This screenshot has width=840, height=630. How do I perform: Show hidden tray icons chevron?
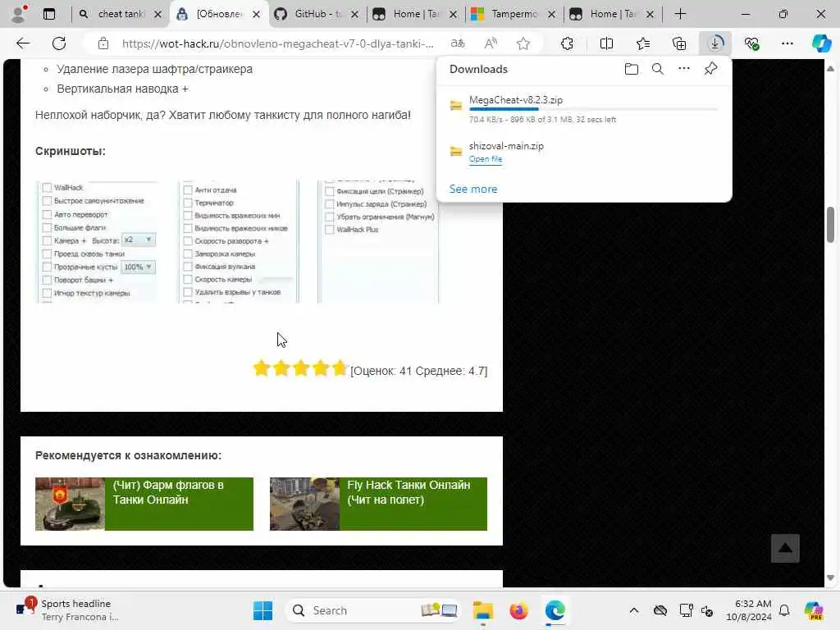pyautogui.click(x=634, y=610)
